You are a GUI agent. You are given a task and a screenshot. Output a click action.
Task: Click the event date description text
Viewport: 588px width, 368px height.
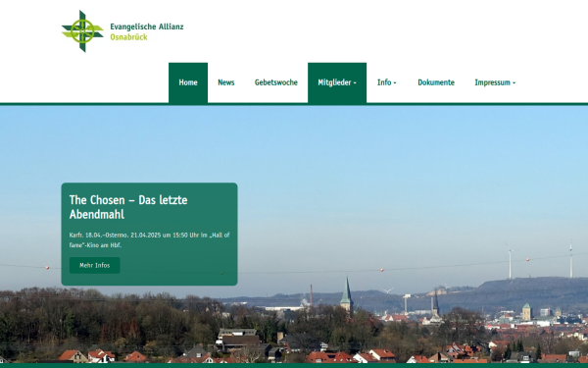(x=149, y=240)
